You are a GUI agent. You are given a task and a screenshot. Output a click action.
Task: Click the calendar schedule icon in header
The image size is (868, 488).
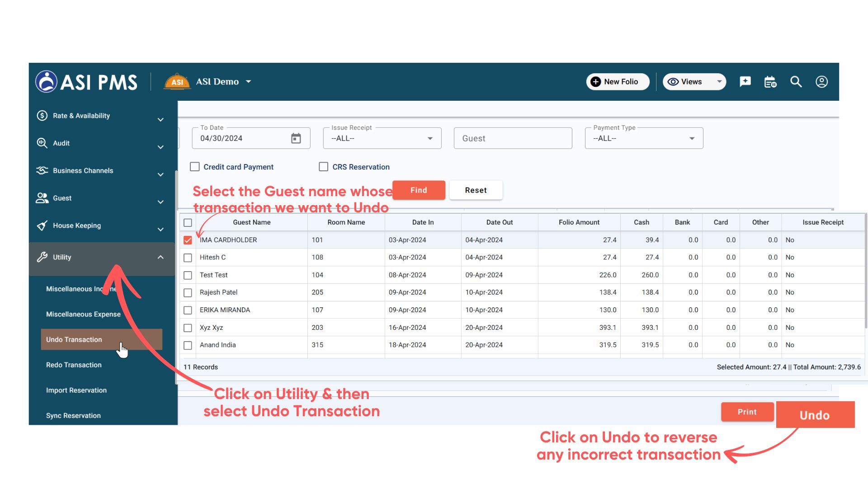[770, 82]
